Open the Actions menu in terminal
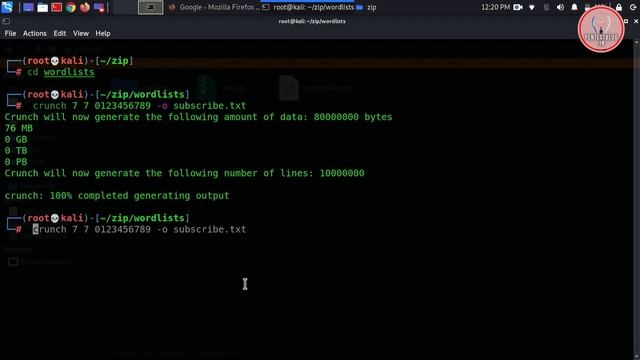640x360 pixels. (35, 33)
